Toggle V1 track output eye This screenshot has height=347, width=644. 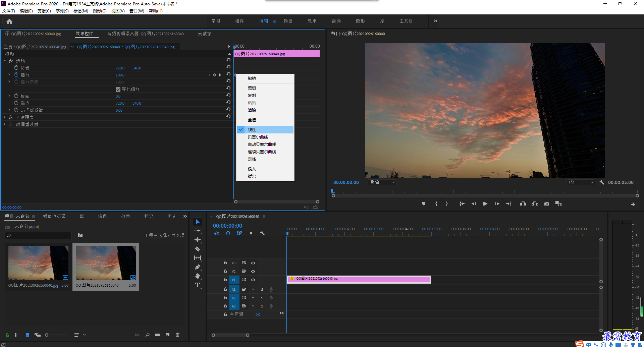point(253,280)
